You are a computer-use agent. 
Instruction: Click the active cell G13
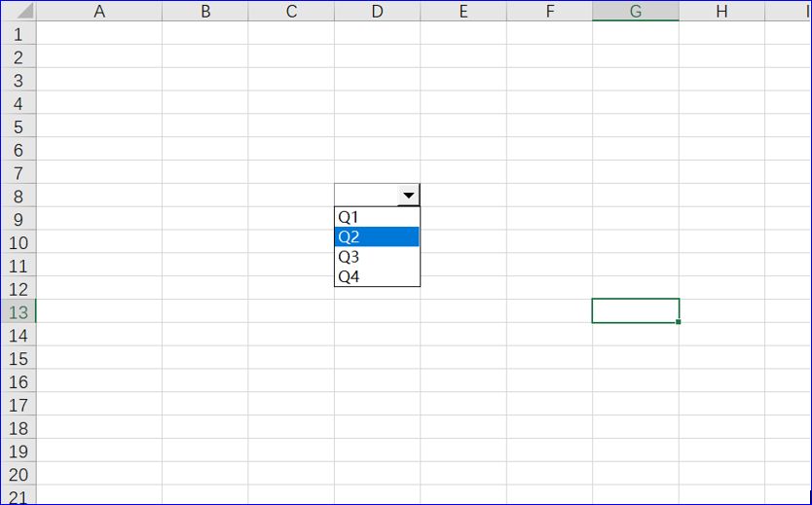[x=636, y=311]
